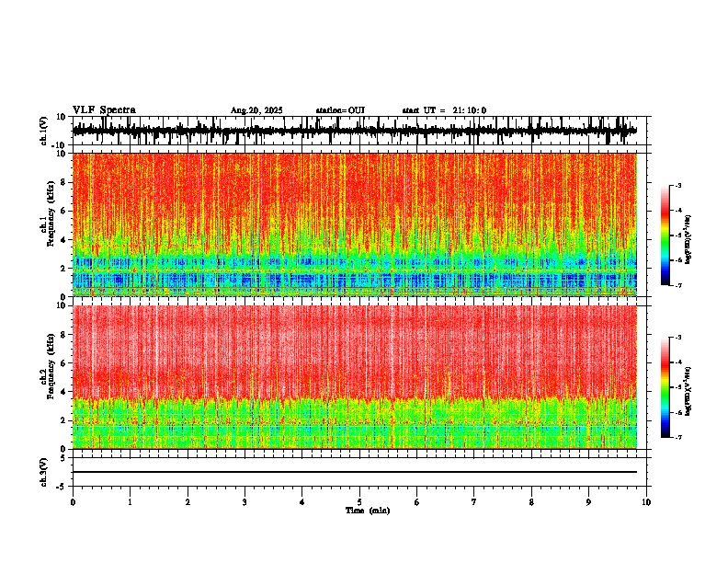Click the 'VLF Spectra' title text
728x563 pixels.
pos(104,110)
